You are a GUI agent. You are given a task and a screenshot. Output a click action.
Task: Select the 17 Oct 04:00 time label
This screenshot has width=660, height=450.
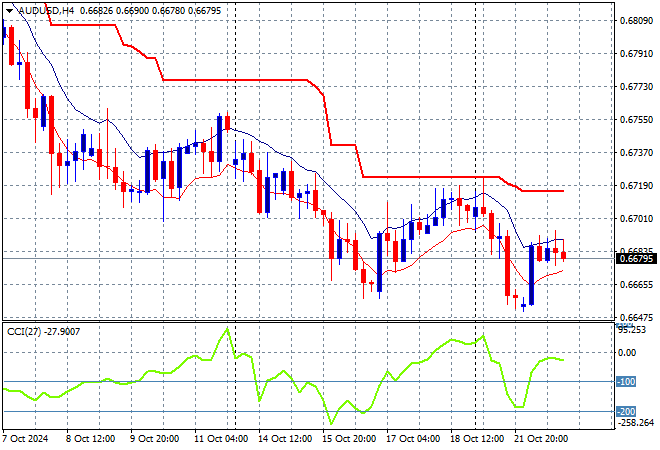(413, 439)
